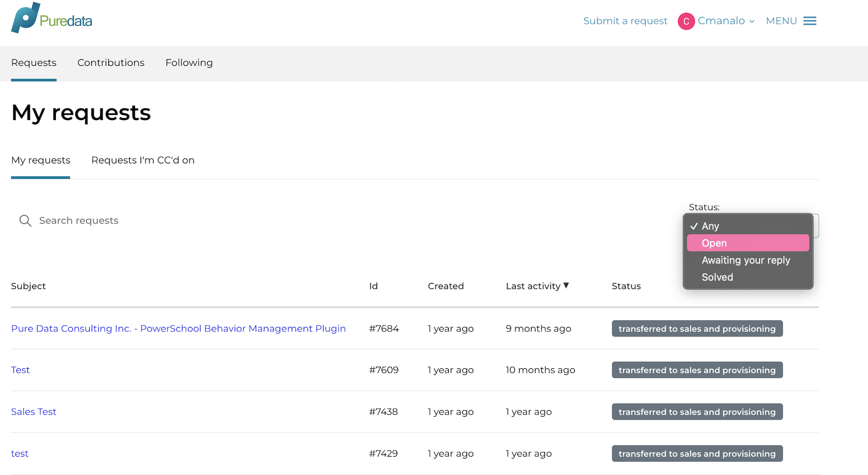
Task: Click the Cmanalo profile avatar circle
Action: 686,21
